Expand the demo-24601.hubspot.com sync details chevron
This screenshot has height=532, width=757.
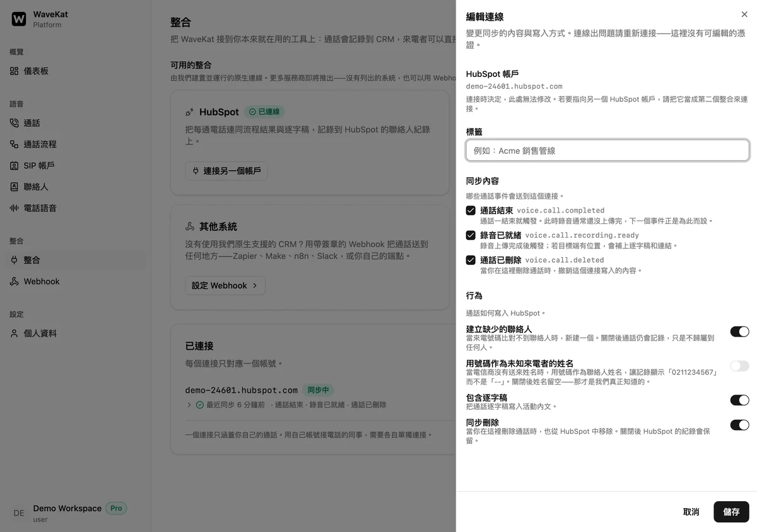click(189, 405)
